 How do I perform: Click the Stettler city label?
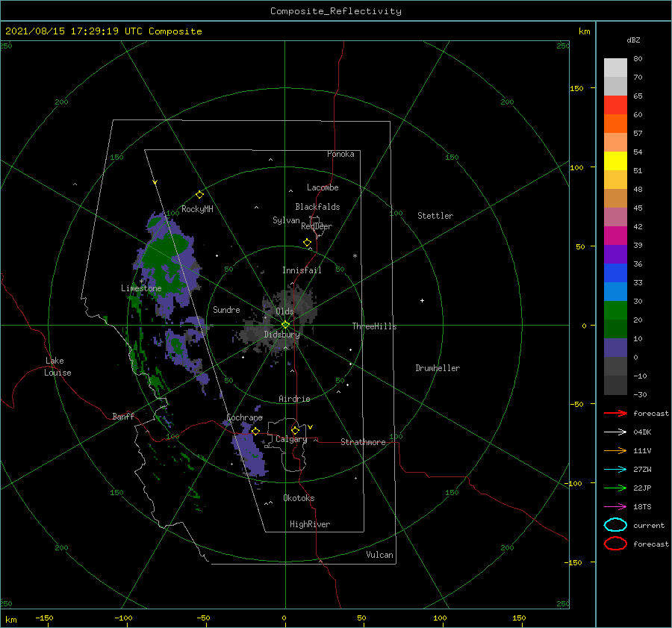coord(435,216)
